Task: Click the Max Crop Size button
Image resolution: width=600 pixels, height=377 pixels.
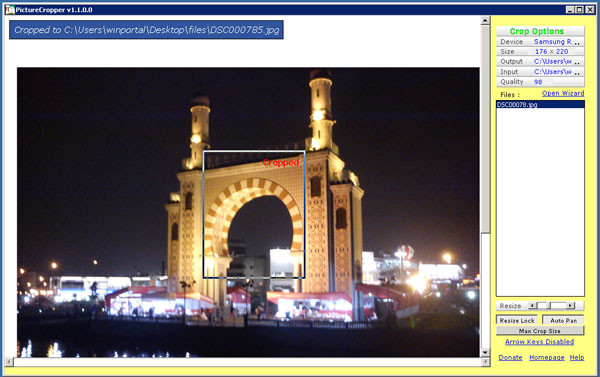Action: coord(540,331)
